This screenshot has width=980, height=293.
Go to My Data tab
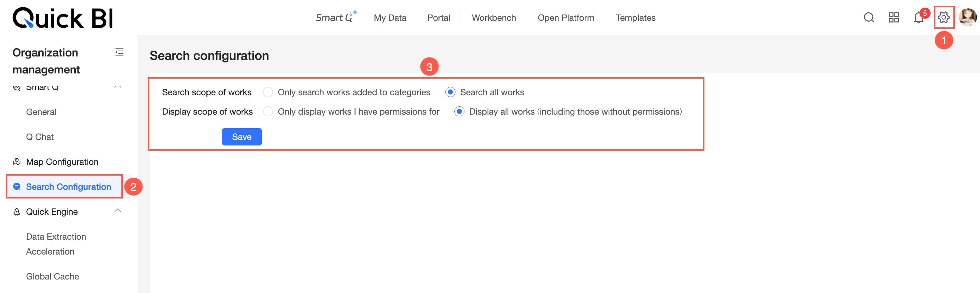(390, 18)
